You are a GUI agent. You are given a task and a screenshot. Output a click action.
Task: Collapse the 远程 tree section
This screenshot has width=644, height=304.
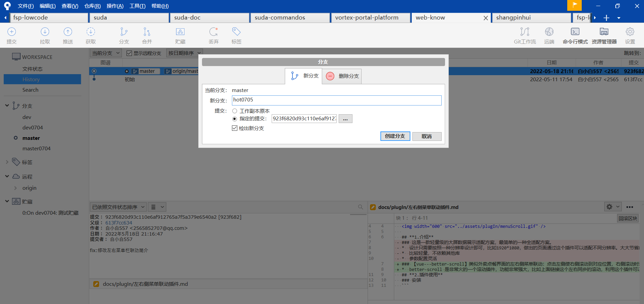pyautogui.click(x=7, y=176)
